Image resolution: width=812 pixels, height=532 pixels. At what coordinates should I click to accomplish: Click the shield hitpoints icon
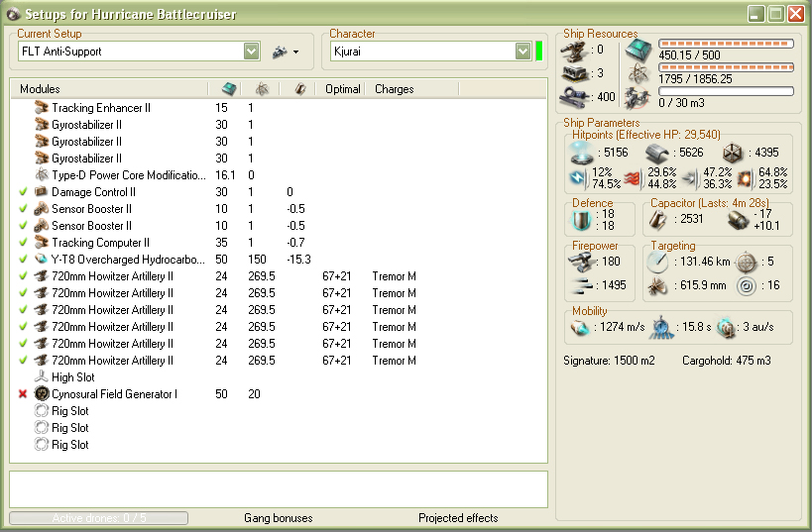tap(582, 153)
